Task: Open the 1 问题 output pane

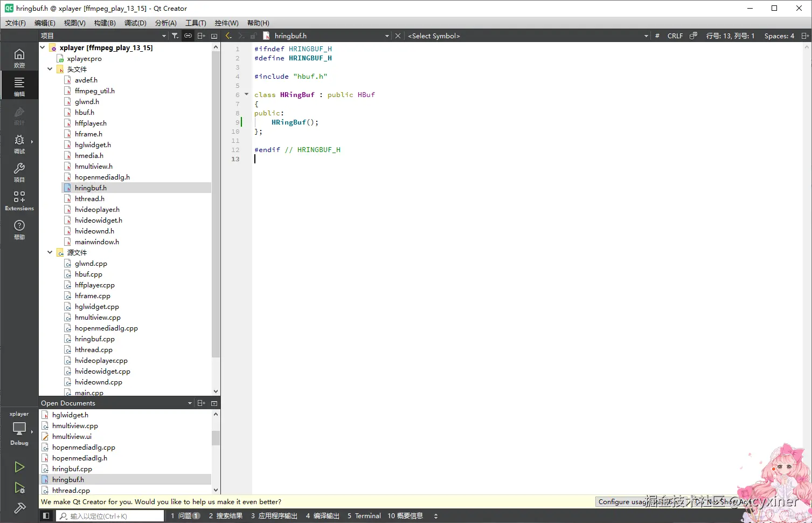Action: (185, 516)
